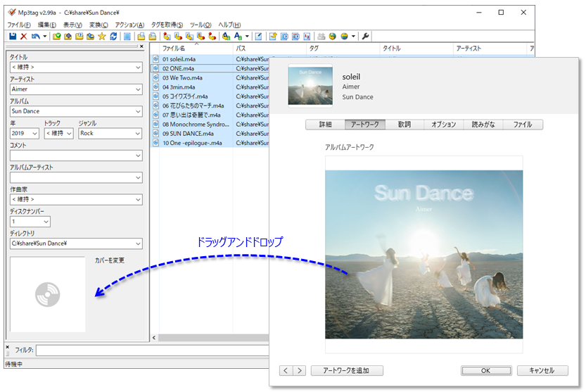Viewport: 586px width, 392px height.
Task: Open the 編集(E) menu
Action: click(x=46, y=25)
